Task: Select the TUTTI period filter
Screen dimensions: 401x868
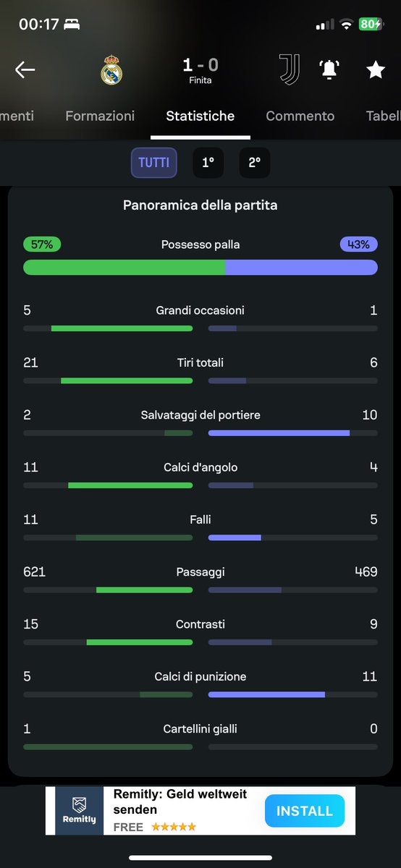Action: pos(154,163)
